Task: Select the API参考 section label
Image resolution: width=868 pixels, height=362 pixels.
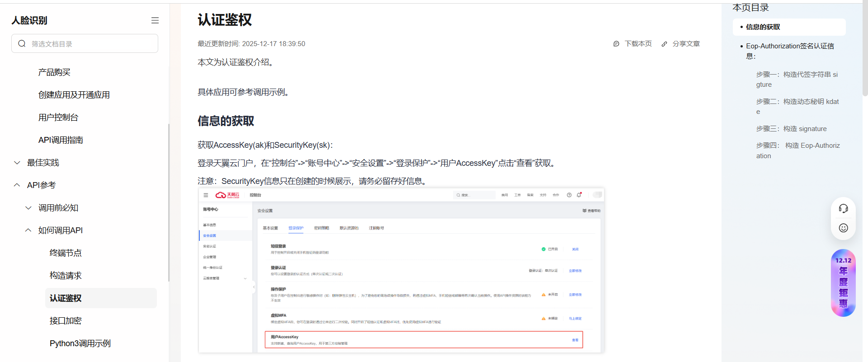Action: [41, 185]
